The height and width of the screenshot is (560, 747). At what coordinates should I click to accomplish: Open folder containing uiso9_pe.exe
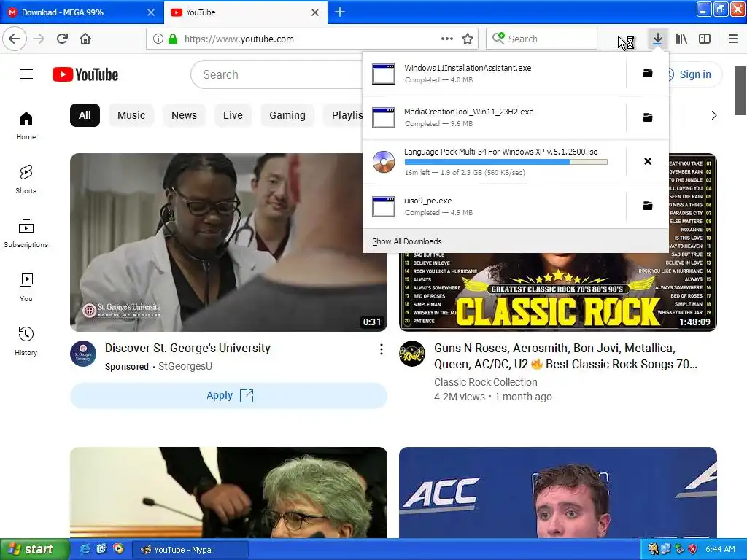point(648,206)
